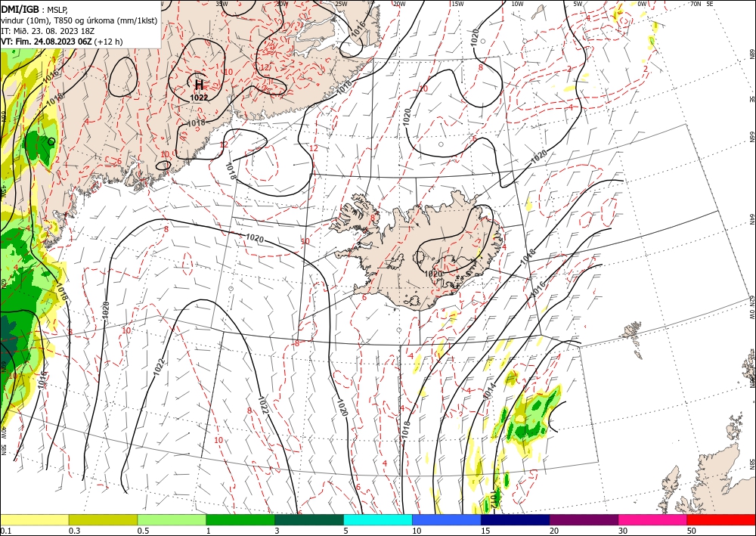Click the light green 0.5–1 legend swatch
The image size is (756, 536).
(172, 520)
